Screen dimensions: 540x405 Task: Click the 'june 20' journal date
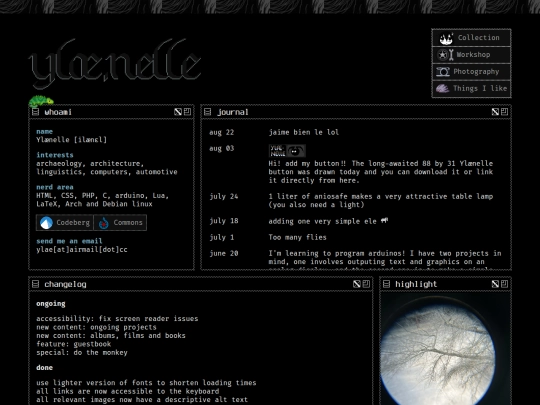tap(224, 253)
